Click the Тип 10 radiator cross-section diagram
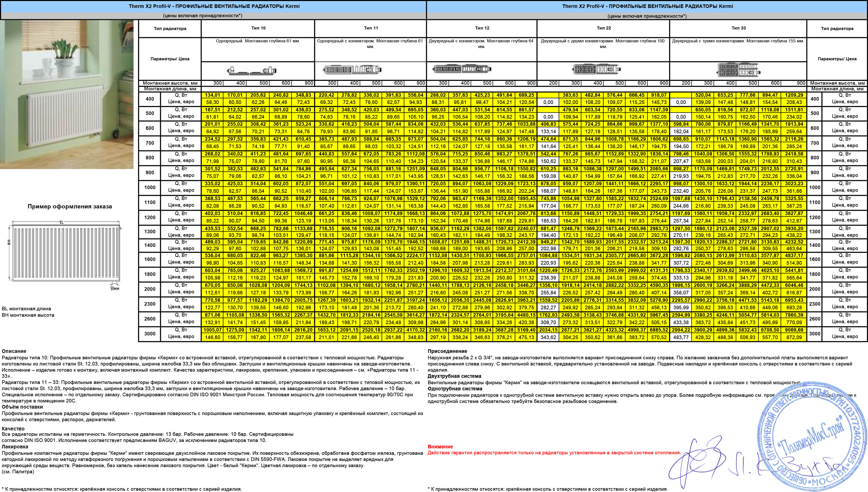 click(x=251, y=71)
